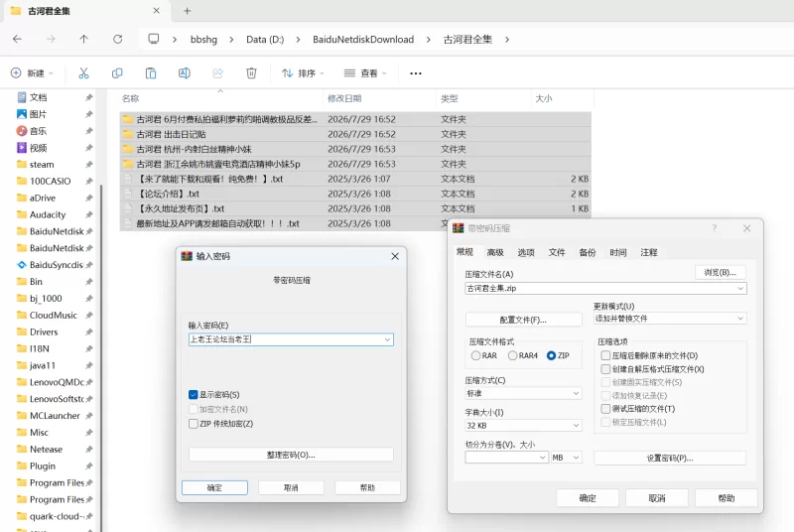This screenshot has width=794, height=532.
Task: Click the forward navigation arrow
Action: pos(51,39)
